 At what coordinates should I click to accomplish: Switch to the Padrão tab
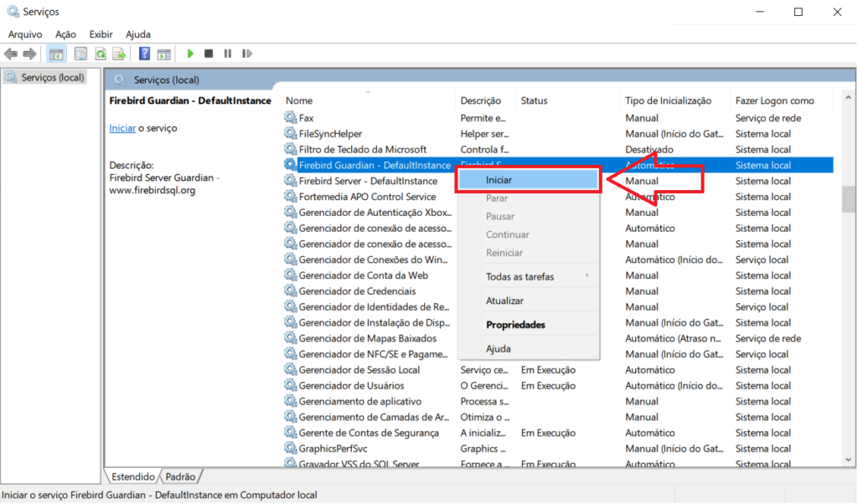[181, 477]
